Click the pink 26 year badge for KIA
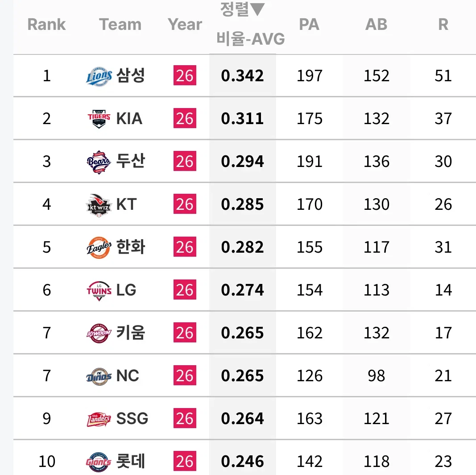Screen dimensions: 476x475 coord(185,118)
